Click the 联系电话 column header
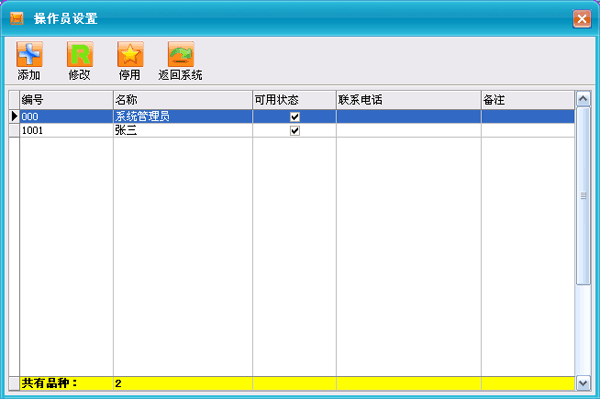The width and height of the screenshot is (600, 399). [409, 100]
